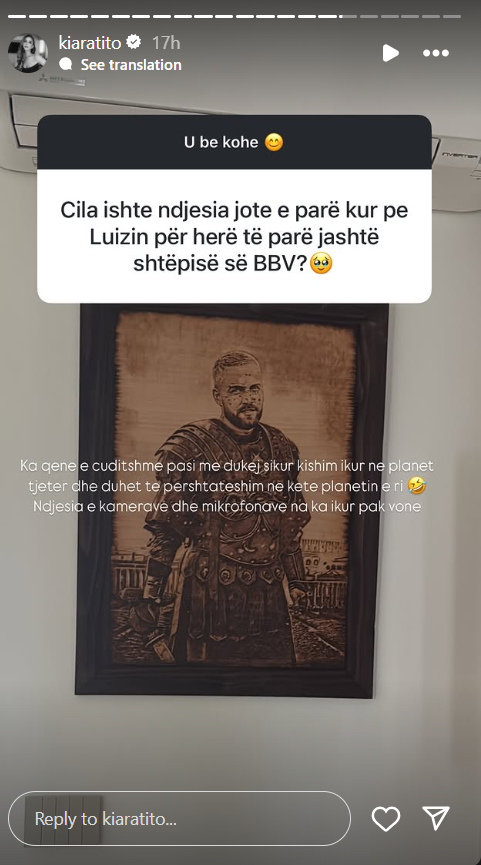Image resolution: width=481 pixels, height=865 pixels.
Task: Click the framed gladiator portrait artwork
Action: click(x=232, y=500)
